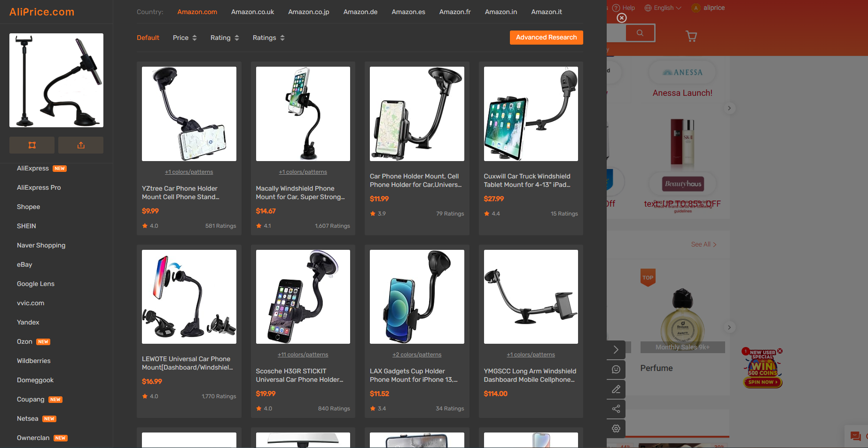Select the Default sort option

(x=148, y=38)
